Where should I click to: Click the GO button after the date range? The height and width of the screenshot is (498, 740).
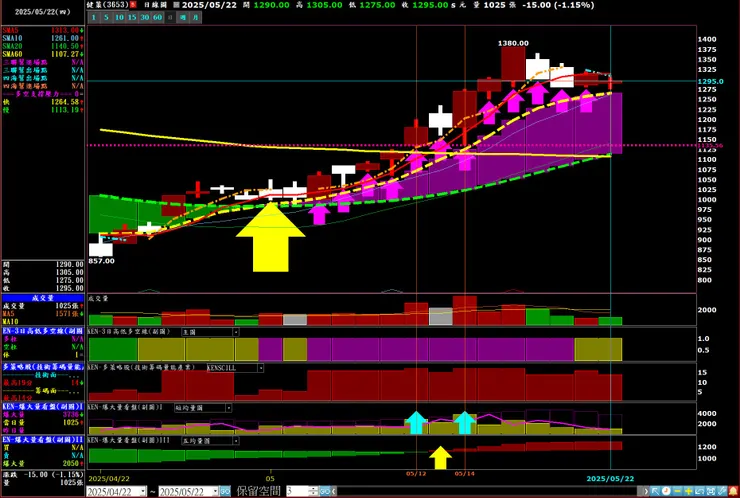[225, 491]
